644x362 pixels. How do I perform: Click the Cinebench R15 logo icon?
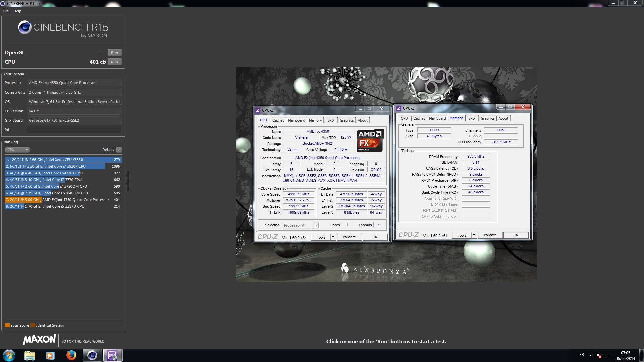click(24, 27)
